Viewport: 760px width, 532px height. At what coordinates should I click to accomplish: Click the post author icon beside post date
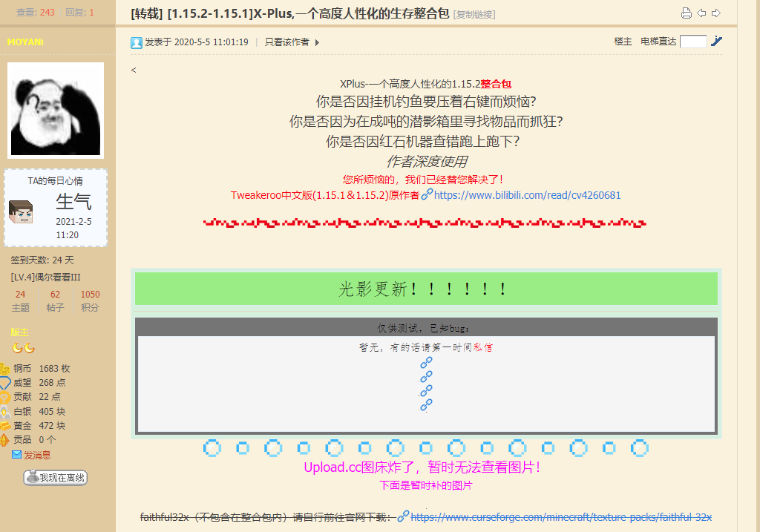tap(137, 42)
